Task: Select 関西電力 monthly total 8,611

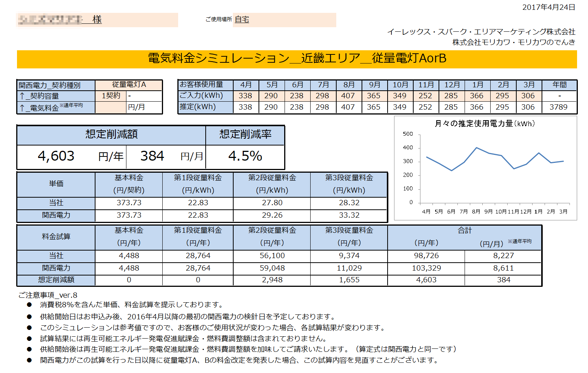Action: (x=503, y=268)
